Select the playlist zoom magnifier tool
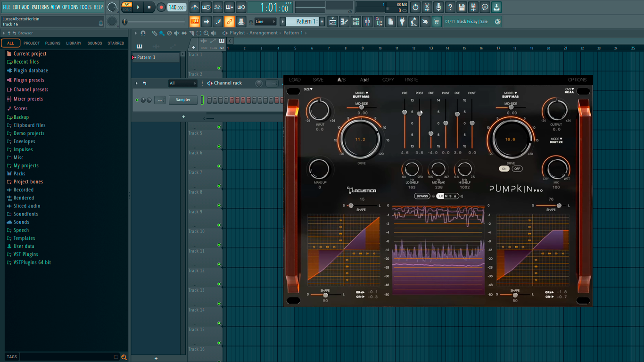The height and width of the screenshot is (362, 644). pyautogui.click(x=206, y=33)
